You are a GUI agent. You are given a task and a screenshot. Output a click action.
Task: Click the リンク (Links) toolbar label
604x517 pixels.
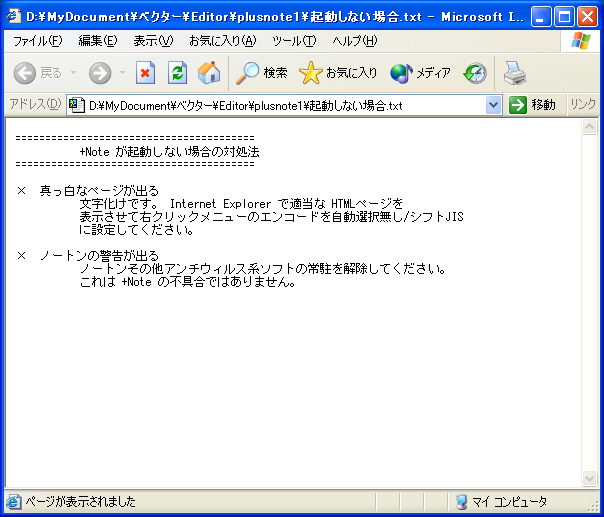click(x=583, y=104)
